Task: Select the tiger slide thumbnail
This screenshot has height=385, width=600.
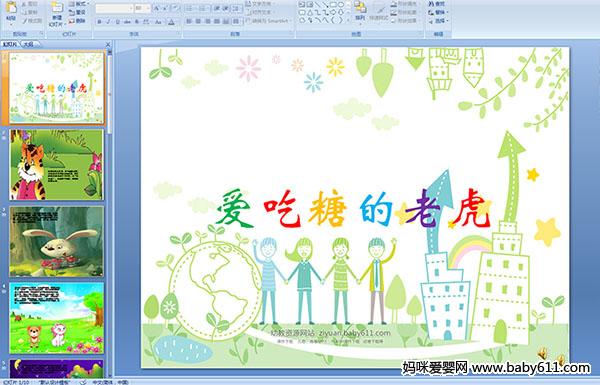Action: (57, 165)
